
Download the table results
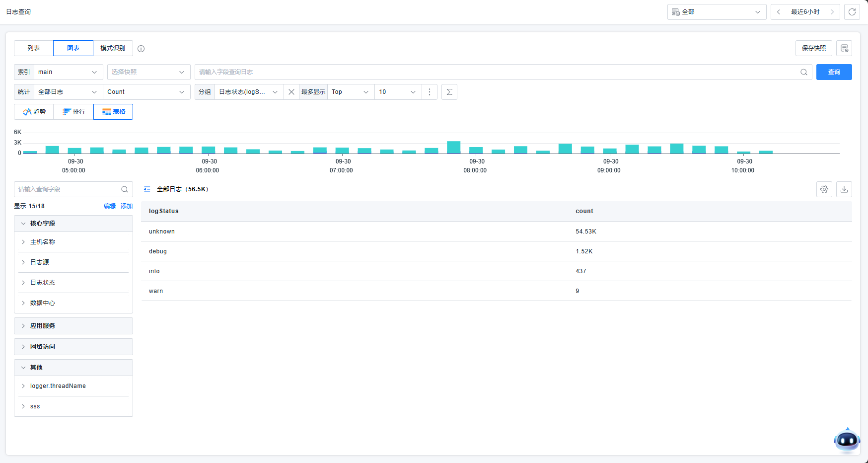pos(844,189)
